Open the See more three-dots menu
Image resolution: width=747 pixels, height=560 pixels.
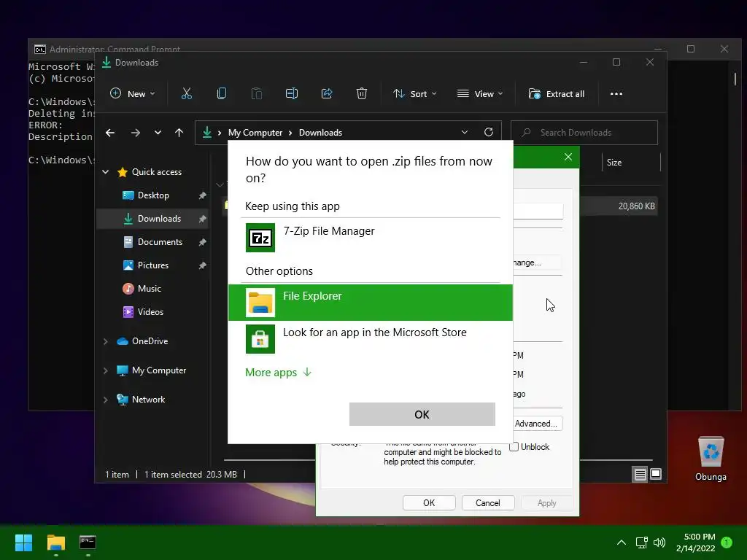click(616, 94)
